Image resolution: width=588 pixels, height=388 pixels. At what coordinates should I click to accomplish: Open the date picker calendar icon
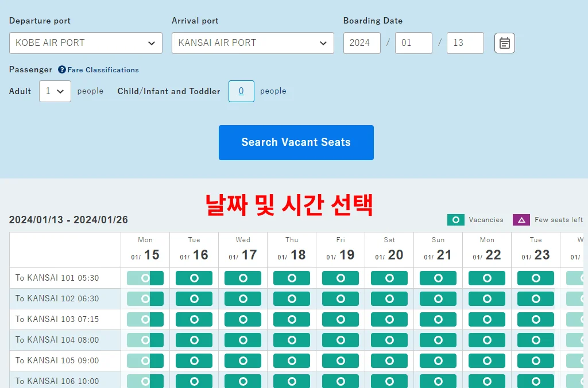(x=504, y=42)
